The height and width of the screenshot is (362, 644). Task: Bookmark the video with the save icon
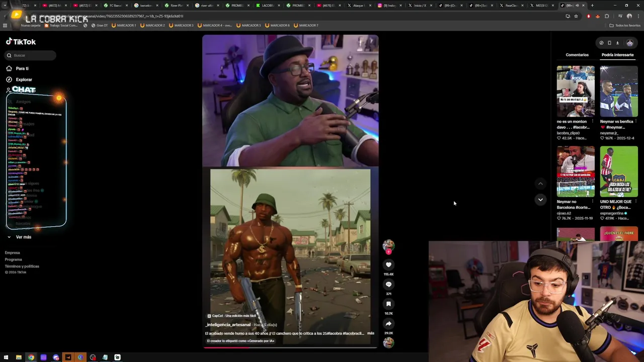(x=388, y=304)
